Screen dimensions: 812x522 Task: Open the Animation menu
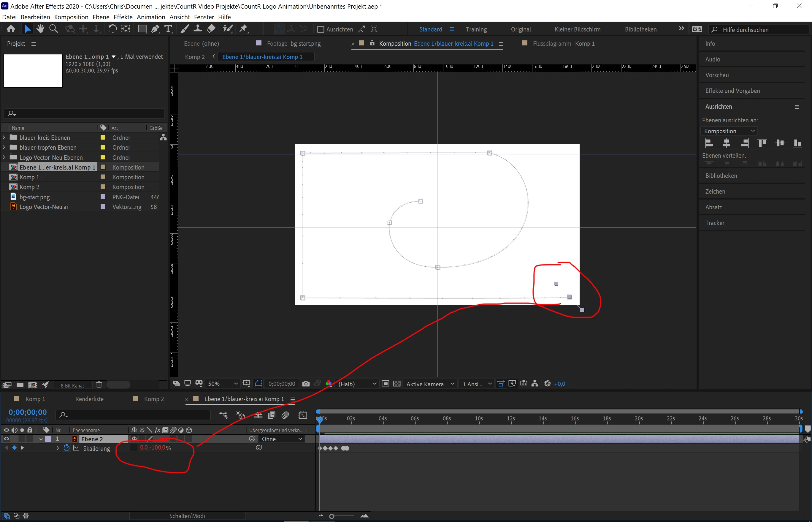151,17
